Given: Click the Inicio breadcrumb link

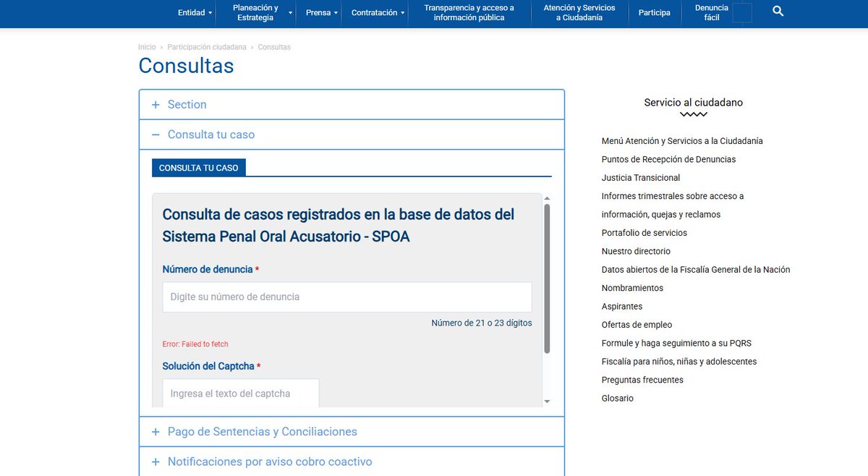Looking at the screenshot, I should (x=147, y=47).
